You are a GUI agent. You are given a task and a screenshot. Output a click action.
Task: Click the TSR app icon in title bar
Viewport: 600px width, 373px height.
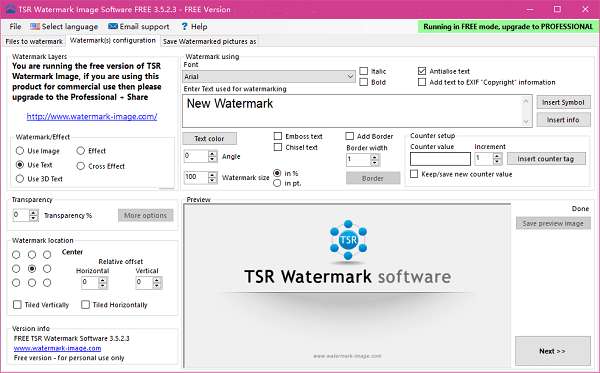[x=10, y=9]
